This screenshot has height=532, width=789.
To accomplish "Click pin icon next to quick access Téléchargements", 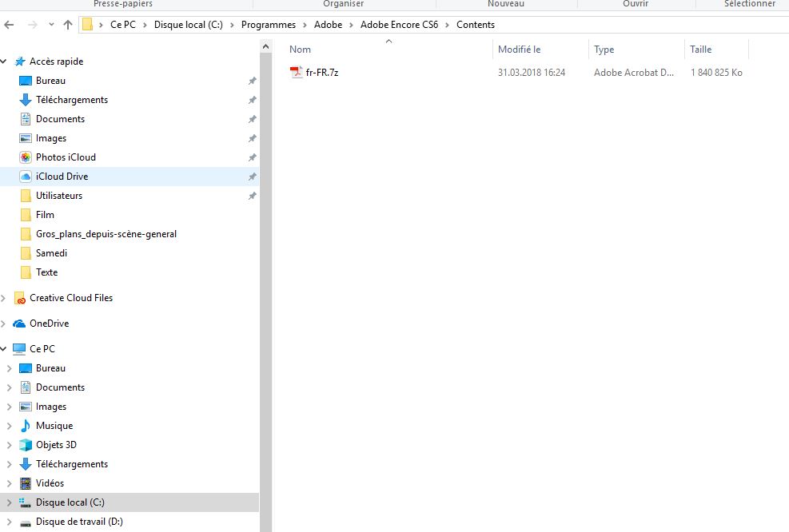I will click(252, 100).
